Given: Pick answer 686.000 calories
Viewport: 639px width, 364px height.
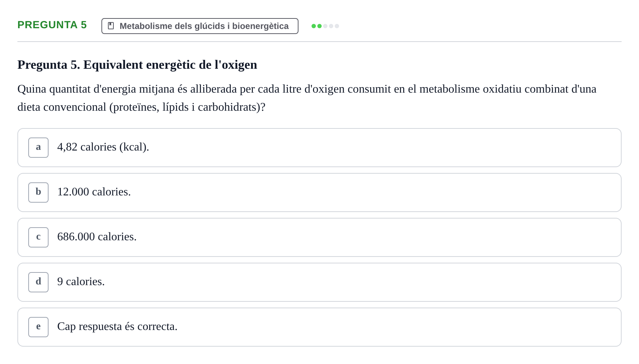Looking at the screenshot, I should click(319, 237).
